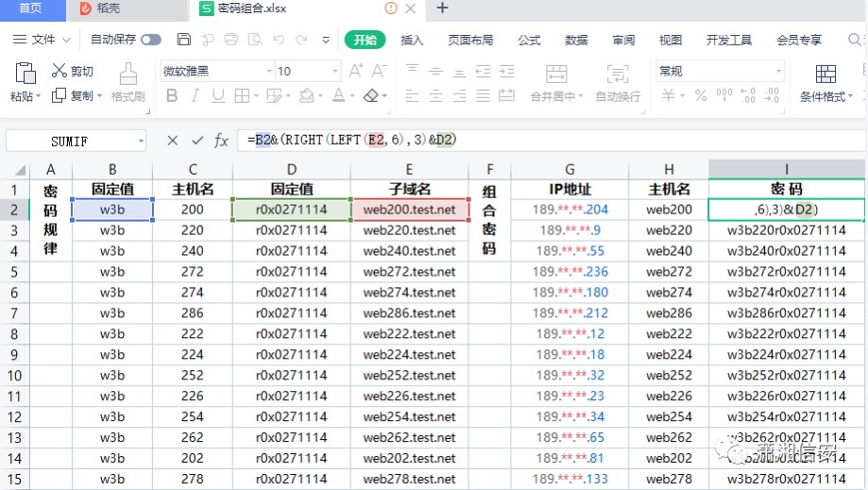Select the Format Painter brush
868x490 pixels.
pyautogui.click(x=128, y=74)
